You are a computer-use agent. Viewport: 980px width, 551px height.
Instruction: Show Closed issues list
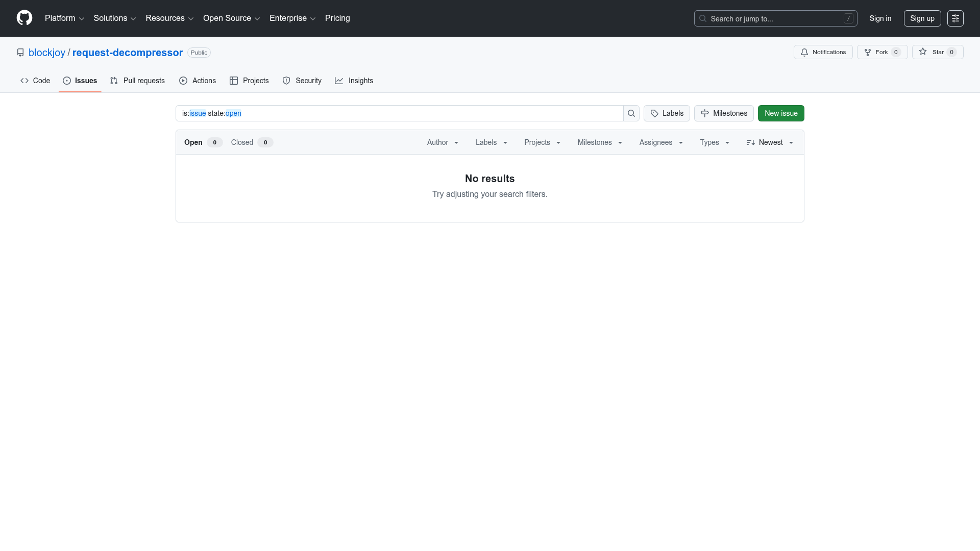point(252,142)
